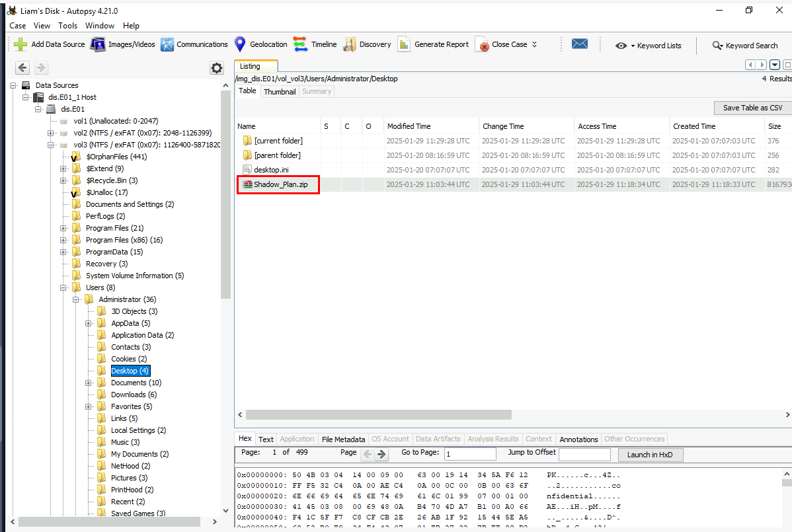Expand the Program Files (21) node
792x532 pixels.
coord(63,228)
